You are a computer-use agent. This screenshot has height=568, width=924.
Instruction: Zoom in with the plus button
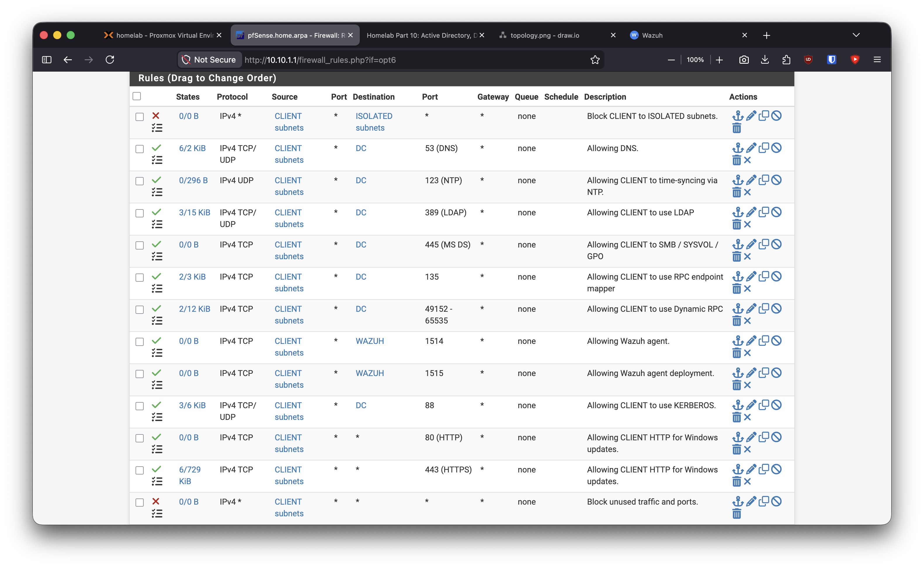(719, 59)
